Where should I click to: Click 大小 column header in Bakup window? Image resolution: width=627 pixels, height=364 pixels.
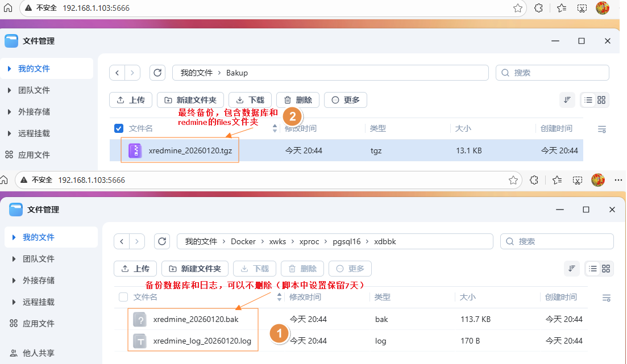tap(463, 128)
